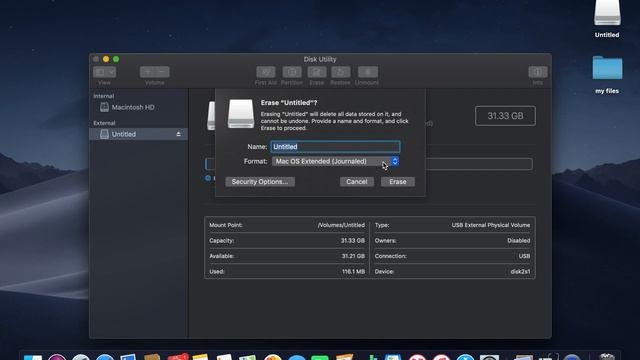Confirm with the Erase button in the dialog

[398, 182]
